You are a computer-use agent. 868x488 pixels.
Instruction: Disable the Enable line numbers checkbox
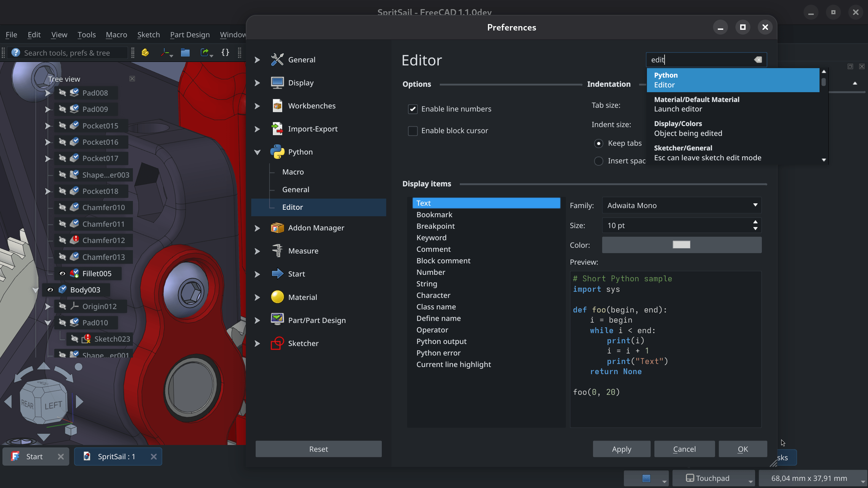pos(412,109)
